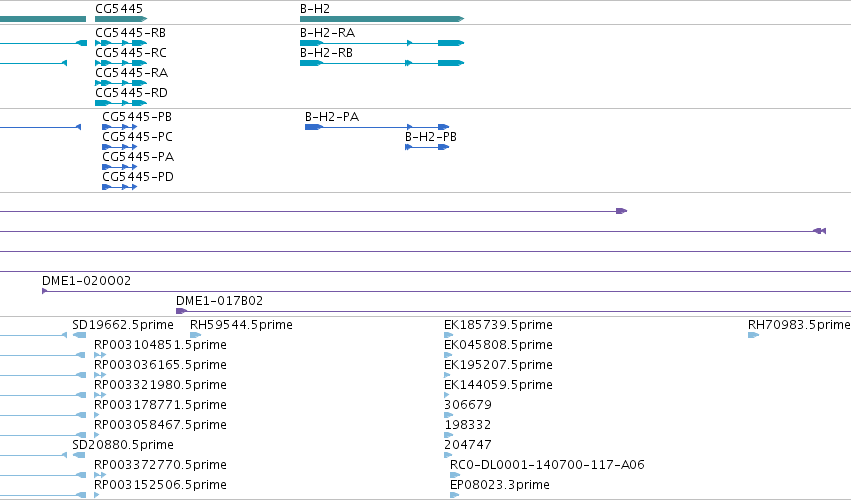
Task: Click the B-H2-RA transcript glyph
Action: (382, 43)
